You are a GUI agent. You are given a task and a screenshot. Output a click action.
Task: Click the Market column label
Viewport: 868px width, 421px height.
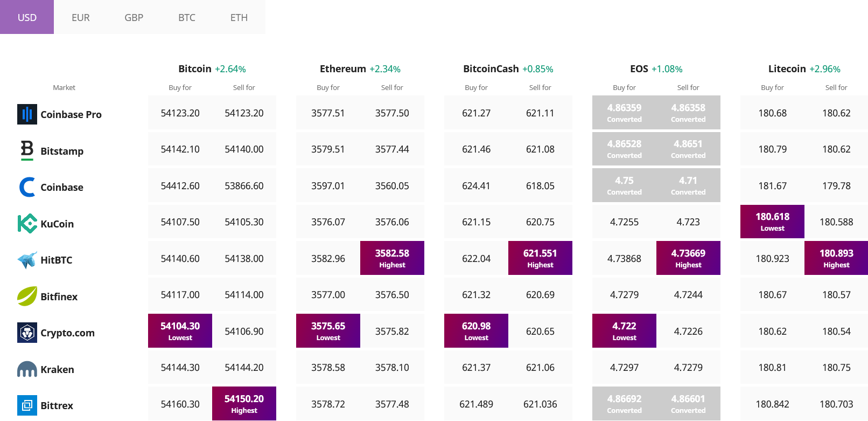coord(64,87)
